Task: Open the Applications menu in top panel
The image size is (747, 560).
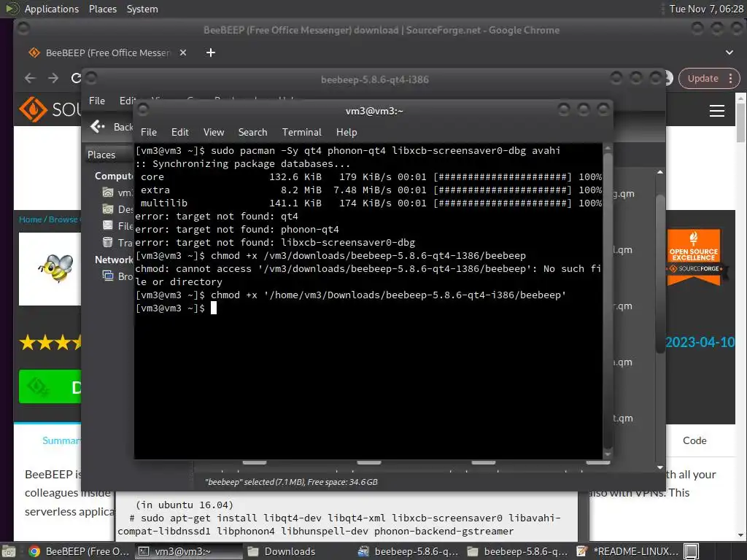Action: (52, 9)
